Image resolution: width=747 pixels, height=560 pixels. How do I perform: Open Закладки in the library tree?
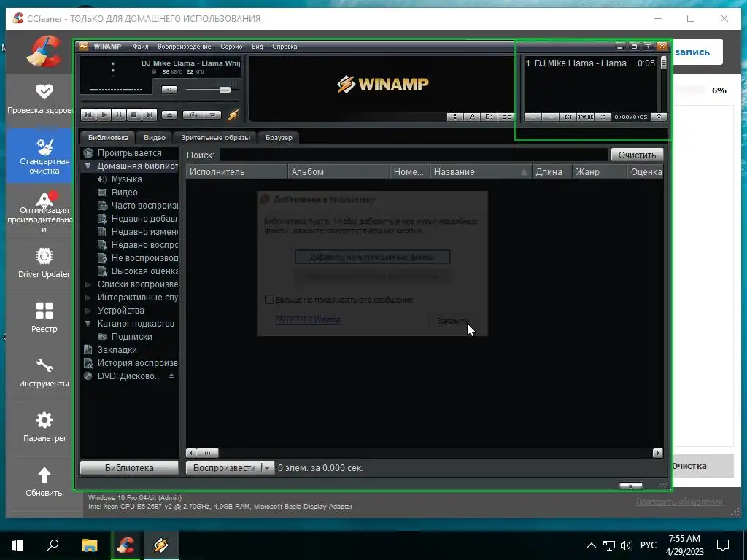click(x=117, y=349)
